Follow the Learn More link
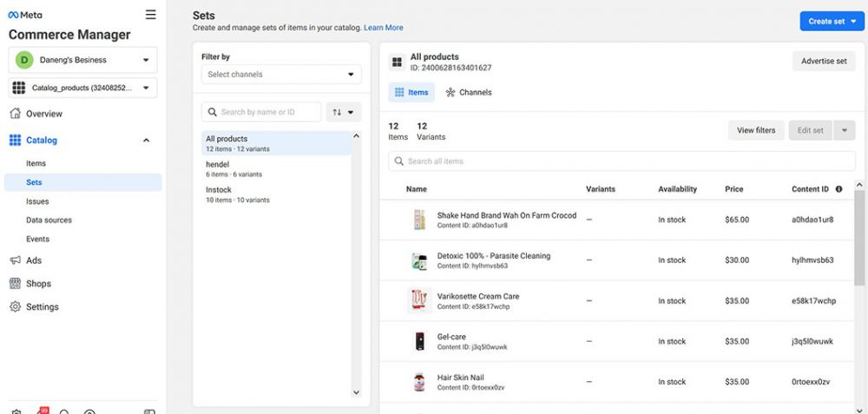This screenshot has width=868, height=414. (x=384, y=28)
